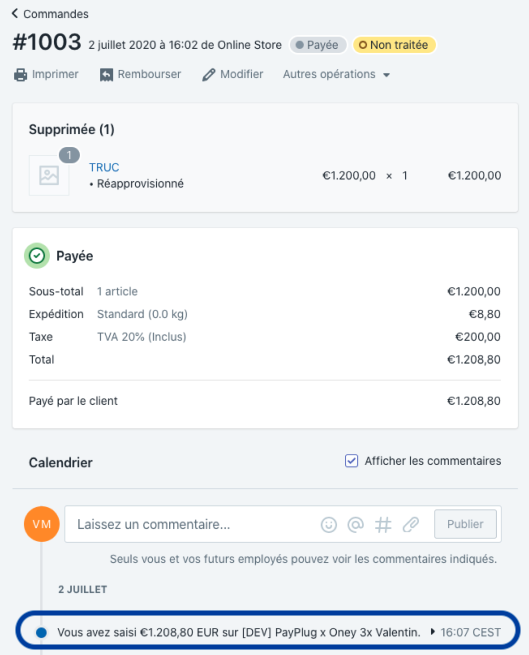529x655 pixels.
Task: Click the VM user avatar
Action: tap(42, 524)
